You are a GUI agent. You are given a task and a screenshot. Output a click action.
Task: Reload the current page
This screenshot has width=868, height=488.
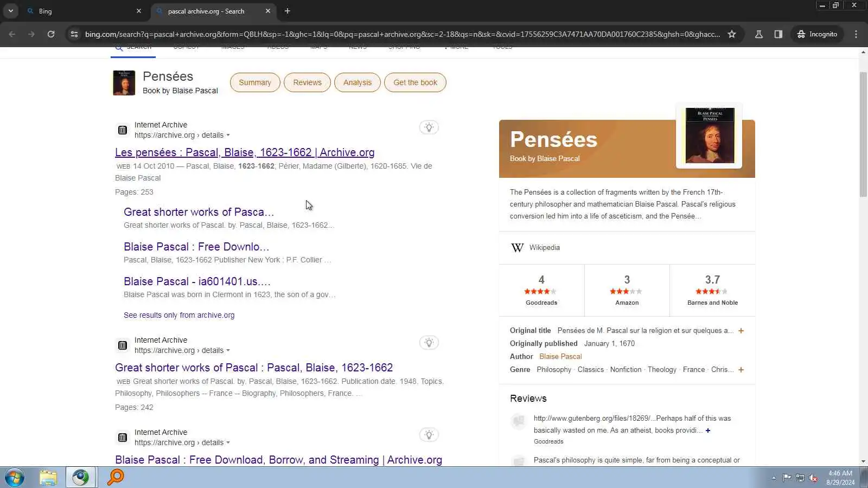tap(51, 34)
